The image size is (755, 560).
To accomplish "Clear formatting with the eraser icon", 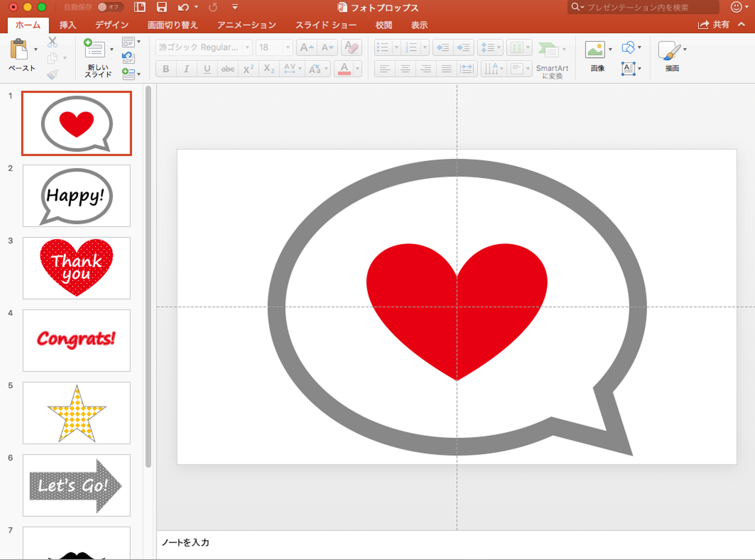I will pos(351,48).
